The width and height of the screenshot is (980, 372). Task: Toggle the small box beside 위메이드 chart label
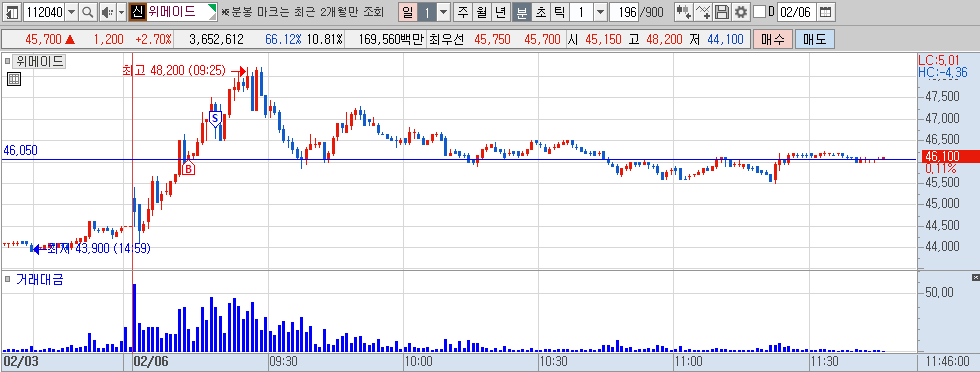tap(8, 61)
